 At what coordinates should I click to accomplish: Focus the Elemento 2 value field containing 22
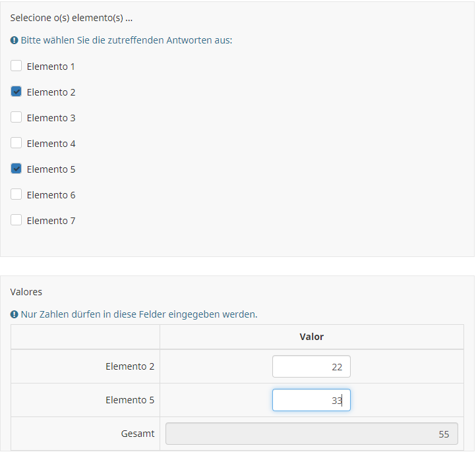point(311,366)
